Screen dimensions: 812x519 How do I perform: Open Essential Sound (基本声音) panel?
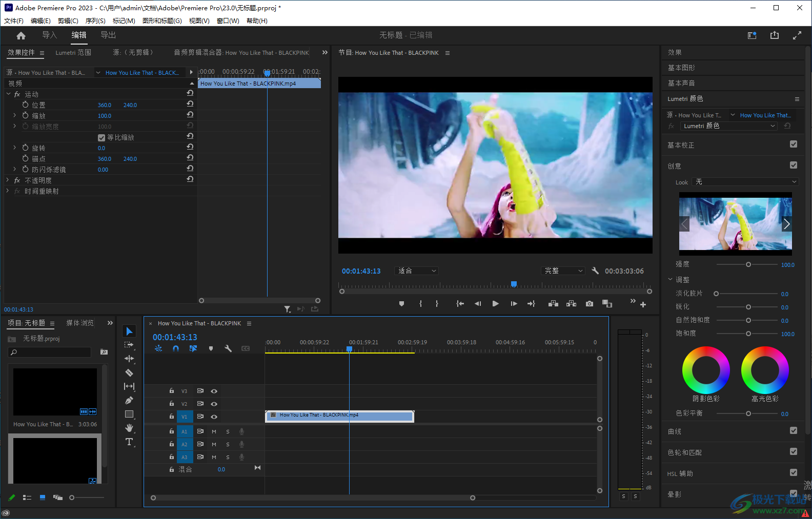681,83
